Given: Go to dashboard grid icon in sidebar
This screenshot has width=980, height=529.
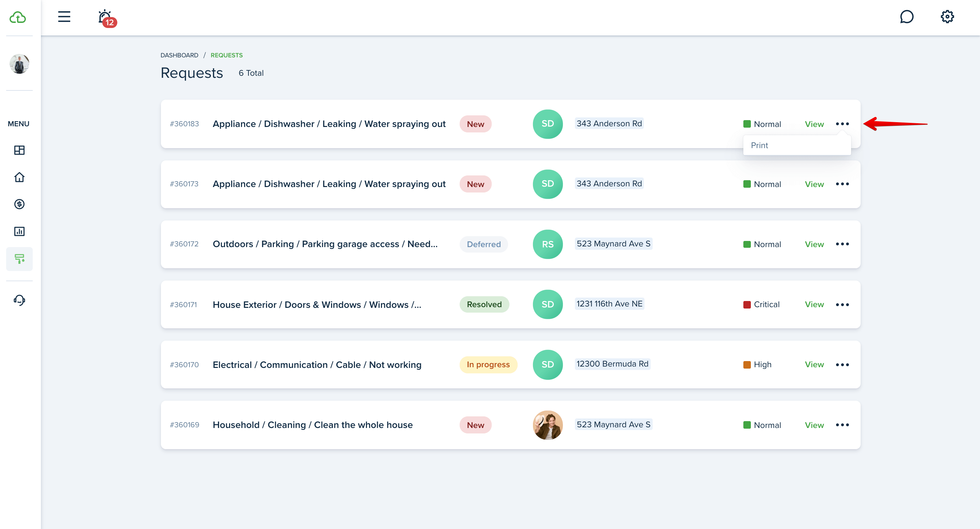Looking at the screenshot, I should pos(19,150).
